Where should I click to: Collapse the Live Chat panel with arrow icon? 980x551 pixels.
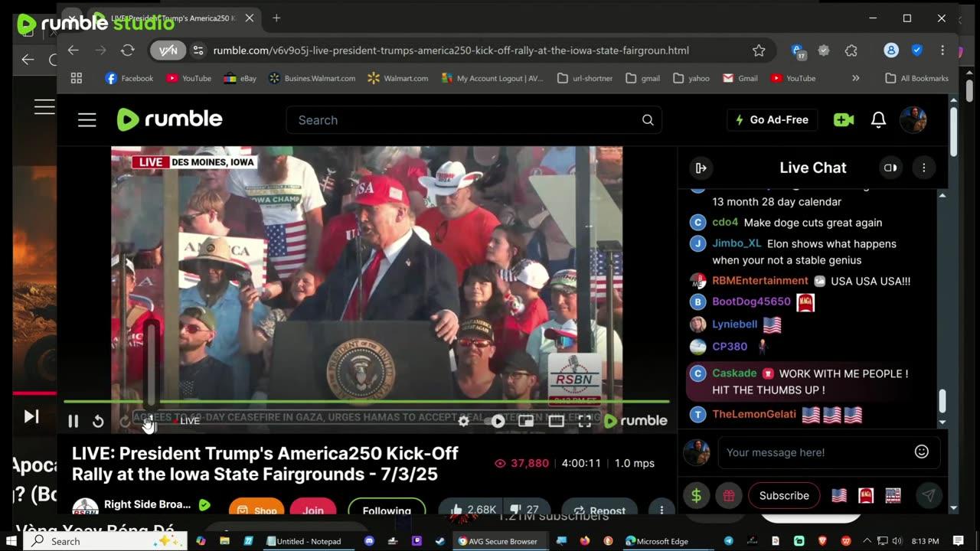(701, 168)
